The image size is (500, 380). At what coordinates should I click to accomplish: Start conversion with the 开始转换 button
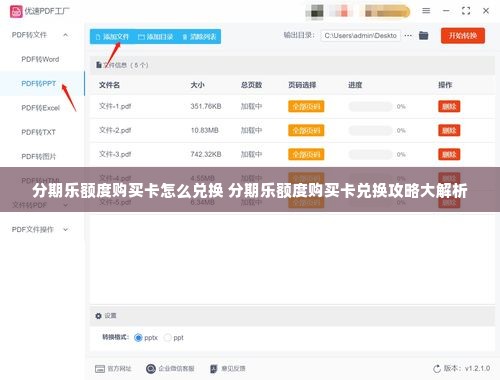pos(463,36)
